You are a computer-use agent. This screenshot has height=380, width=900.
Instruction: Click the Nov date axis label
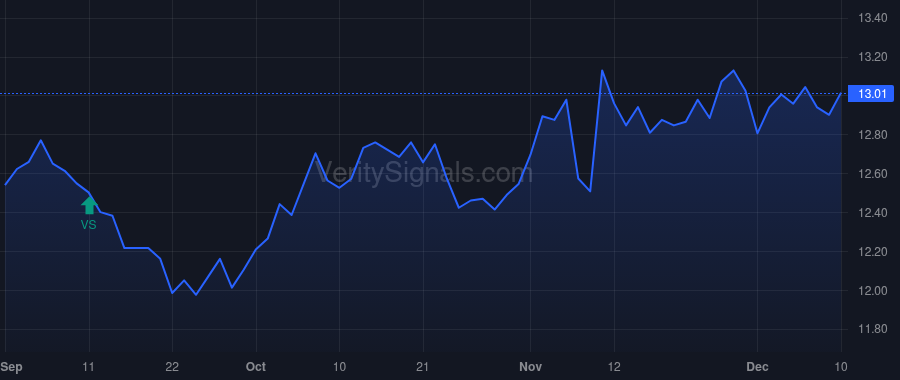tap(530, 367)
